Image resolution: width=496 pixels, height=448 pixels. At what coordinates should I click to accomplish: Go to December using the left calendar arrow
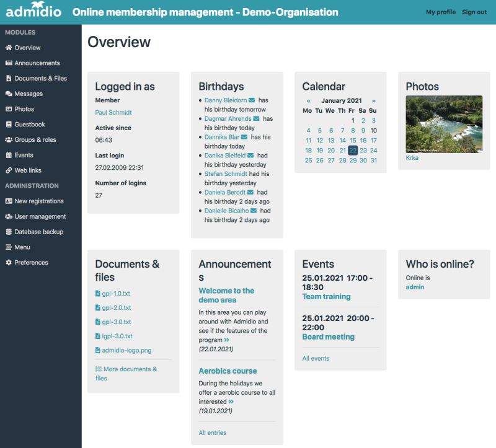[308, 100]
